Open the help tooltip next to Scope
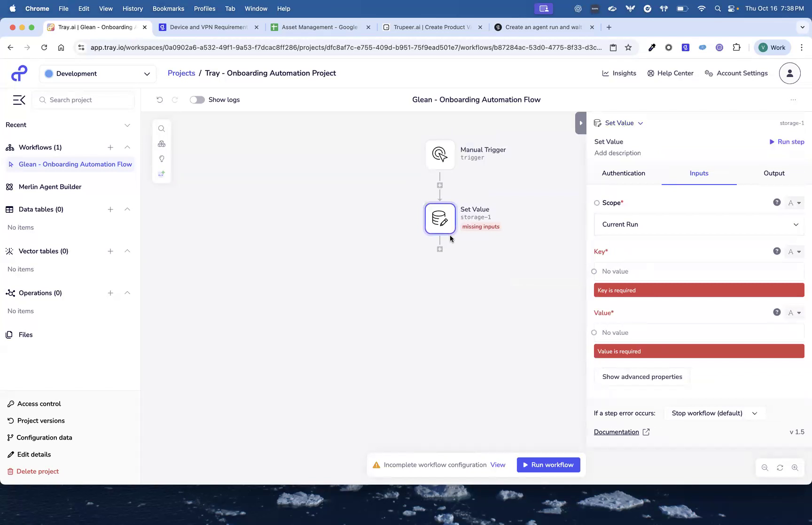Viewport: 812px width, 525px height. tap(777, 202)
